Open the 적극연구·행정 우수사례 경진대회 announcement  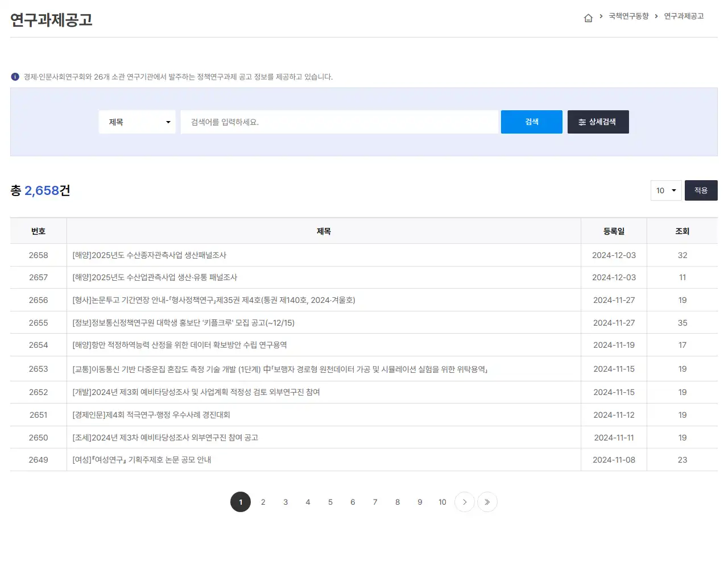[x=143, y=414]
